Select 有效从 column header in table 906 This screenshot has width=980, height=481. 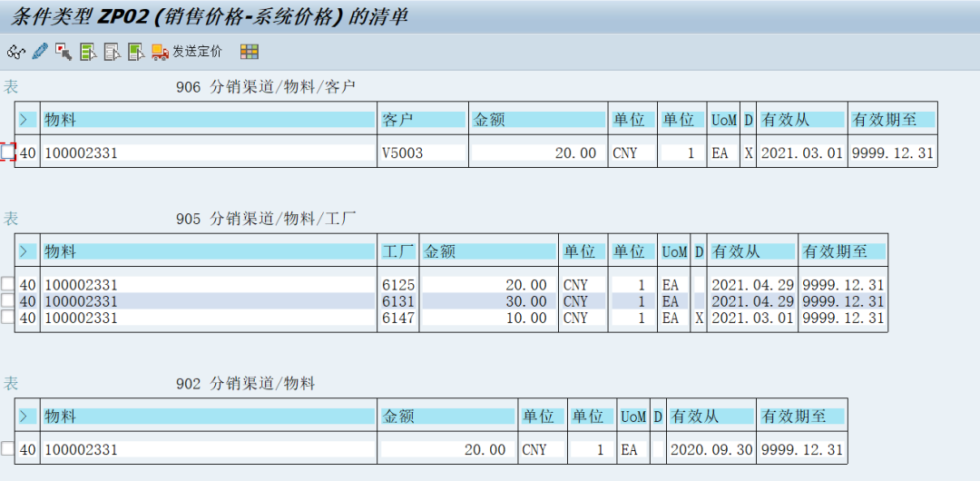click(801, 120)
